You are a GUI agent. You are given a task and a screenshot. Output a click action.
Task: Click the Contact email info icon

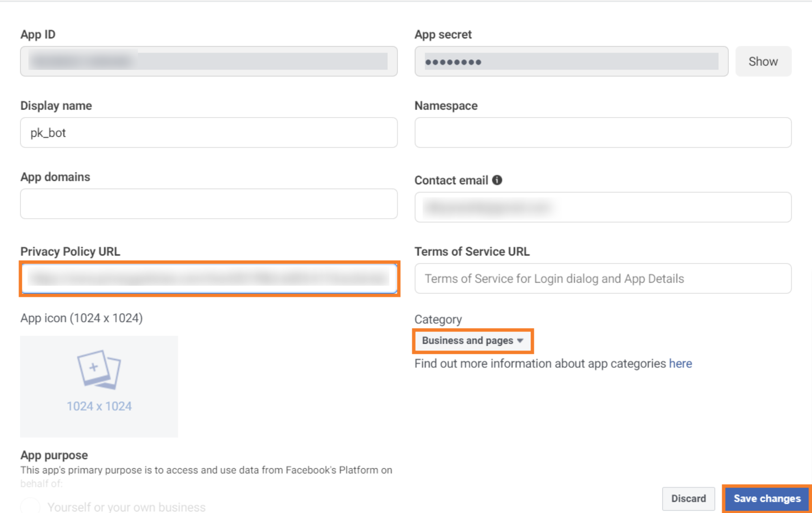coord(497,180)
